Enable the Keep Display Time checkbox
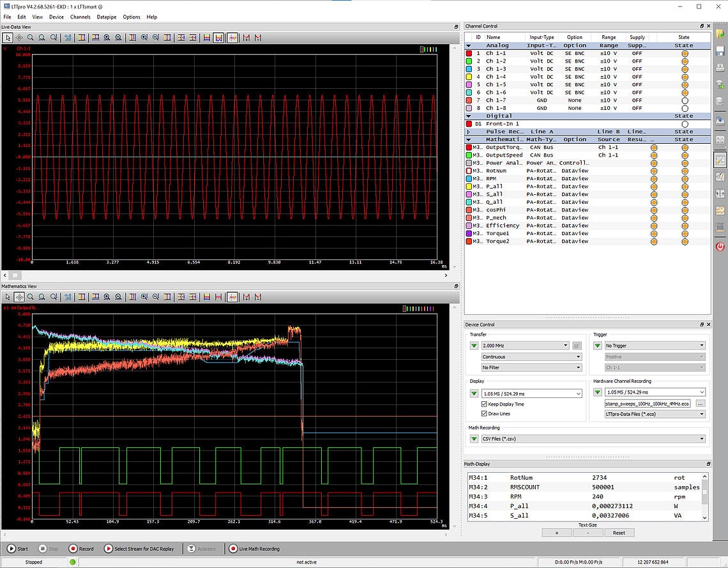This screenshot has width=728, height=568. click(x=484, y=404)
